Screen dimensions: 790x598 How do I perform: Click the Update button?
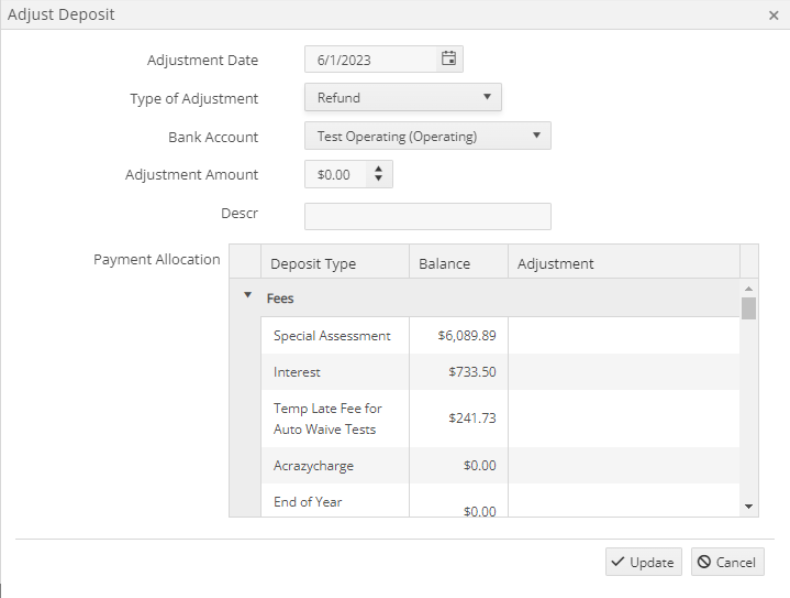tap(643, 562)
